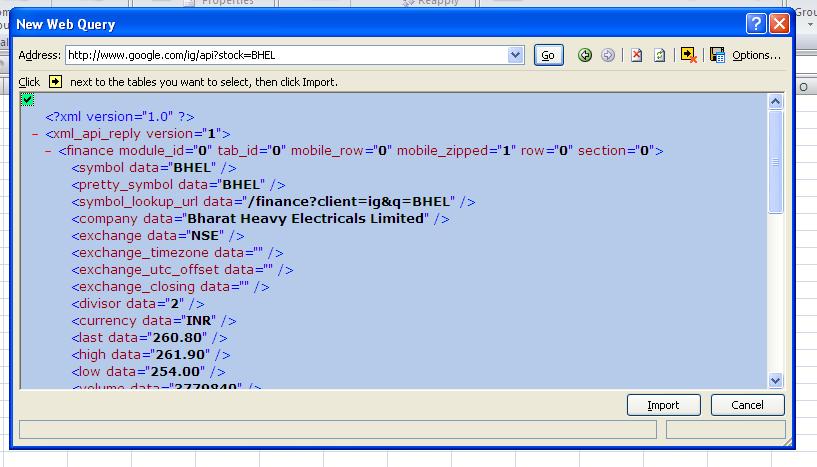
Task: Toggle the green checkmark table selector
Action: (x=28, y=100)
